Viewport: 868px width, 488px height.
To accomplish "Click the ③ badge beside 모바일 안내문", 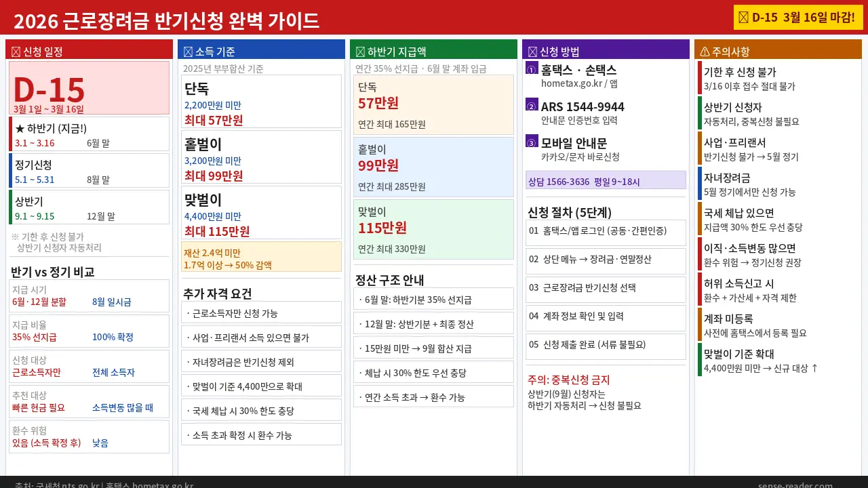I will (x=530, y=143).
